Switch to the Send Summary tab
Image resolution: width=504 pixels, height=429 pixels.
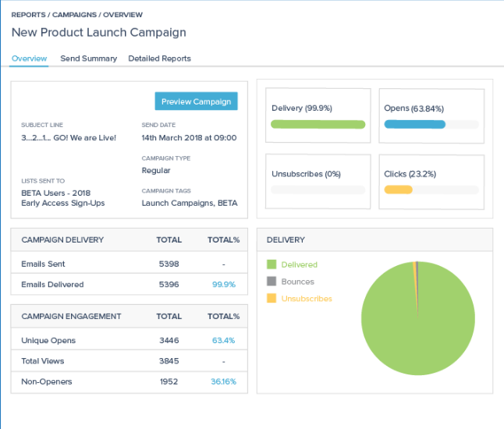click(88, 58)
